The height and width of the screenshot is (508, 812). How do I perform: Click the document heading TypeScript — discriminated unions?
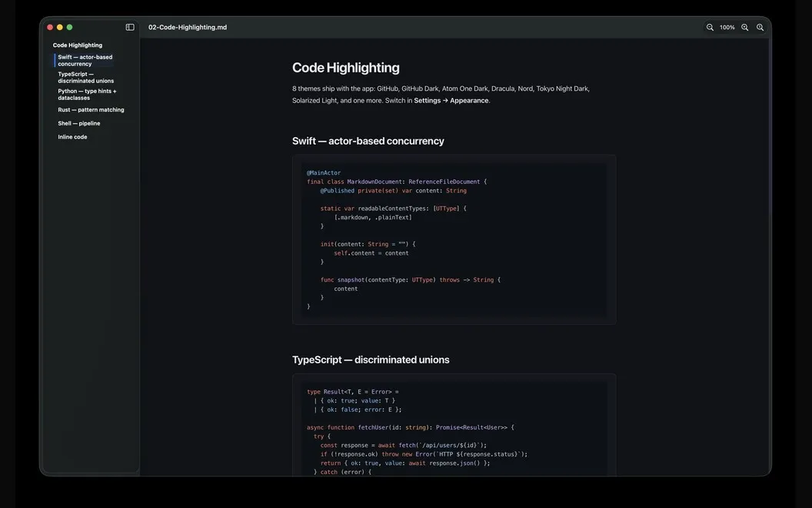[371, 359]
